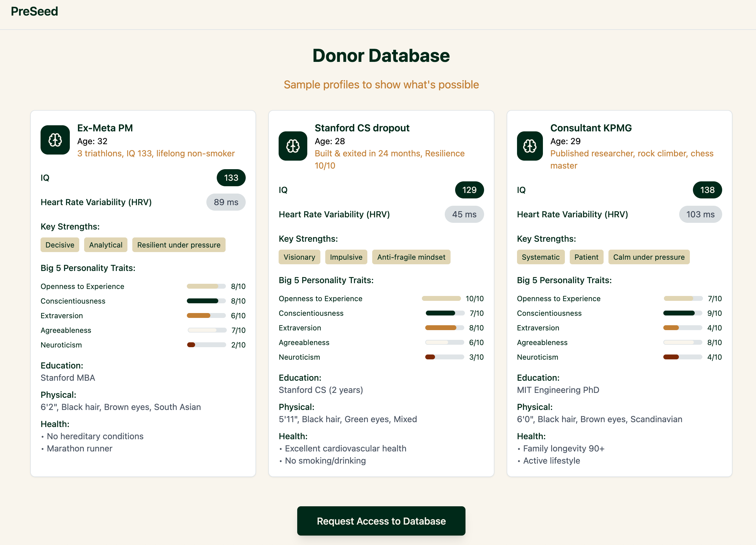Select the Calm under pressure tag
Screen dimensions: 756x545
(x=648, y=257)
